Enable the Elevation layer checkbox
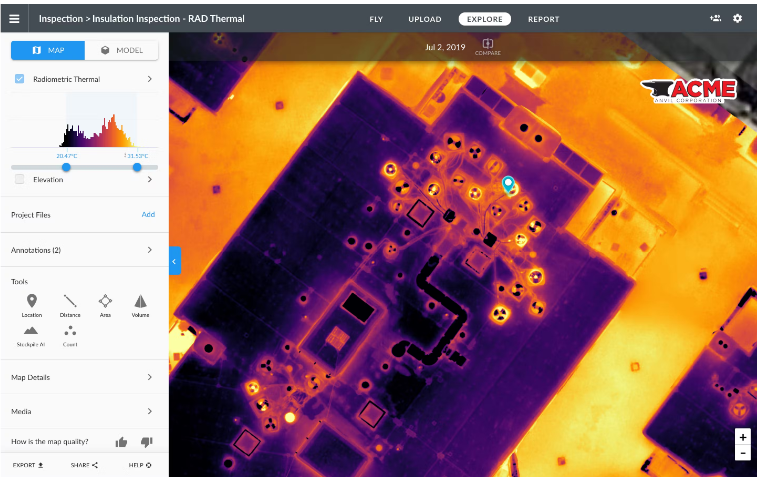Screen dimensions: 757x477 click(x=19, y=179)
